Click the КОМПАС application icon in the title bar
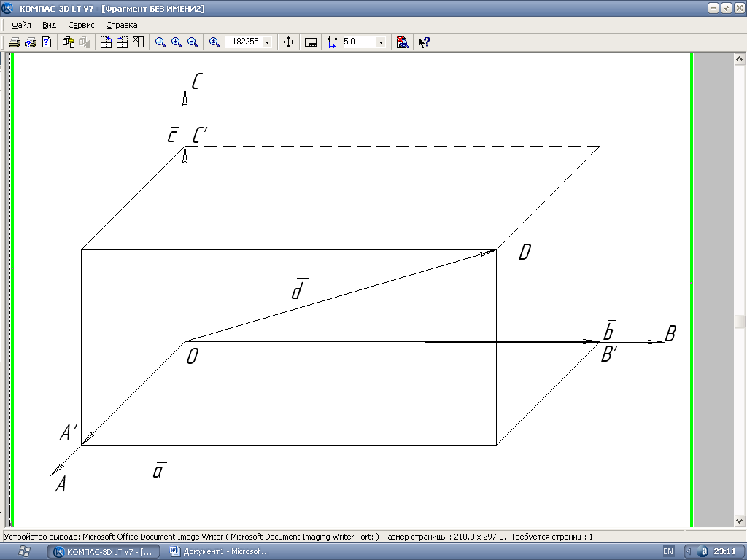747x560 pixels. coord(7,8)
